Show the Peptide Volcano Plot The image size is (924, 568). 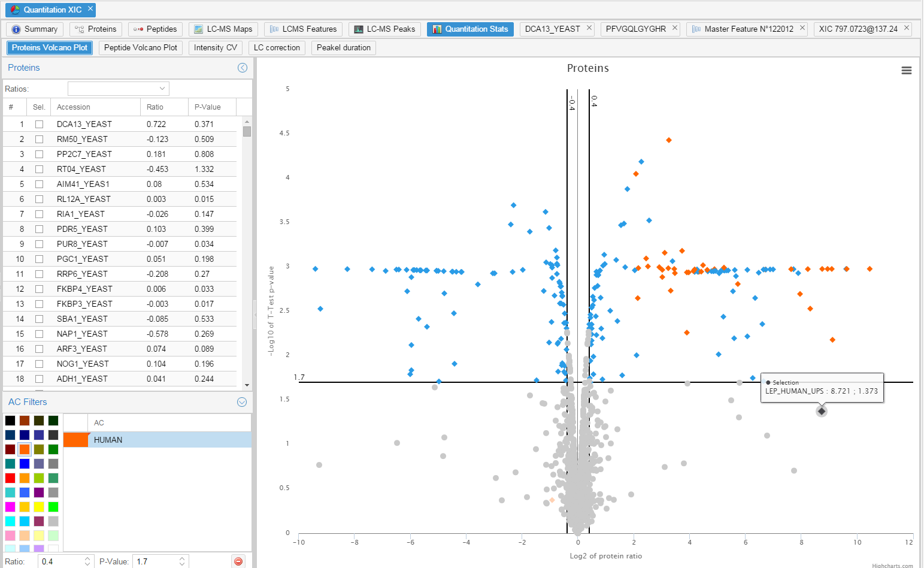(x=141, y=47)
